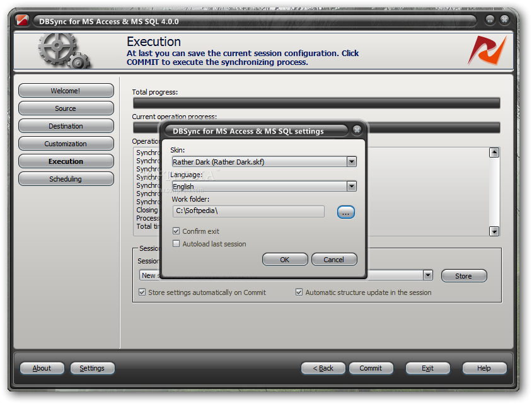Click OK in settings dialog
This screenshot has height=404, width=532.
[285, 260]
